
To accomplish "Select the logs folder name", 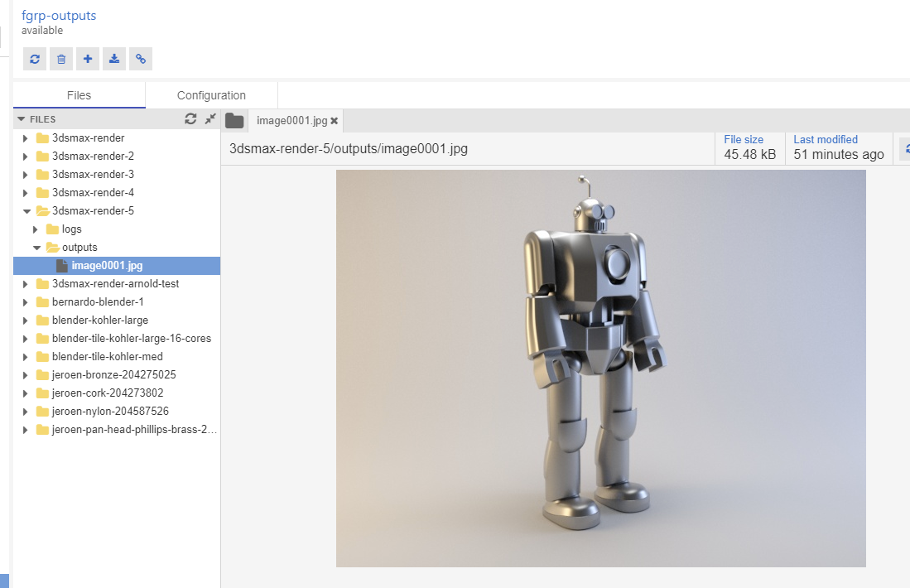I will pos(71,229).
